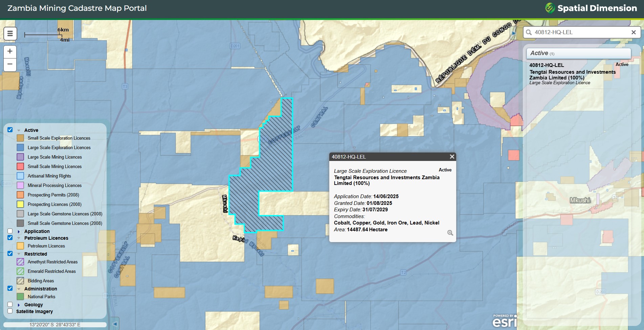This screenshot has height=330, width=644.
Task: Collapse the legend panel with arrow button
Action: 115,324
